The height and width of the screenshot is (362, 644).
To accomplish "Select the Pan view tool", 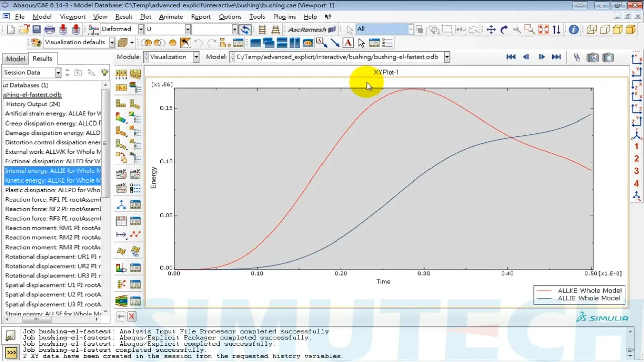I will [491, 30].
